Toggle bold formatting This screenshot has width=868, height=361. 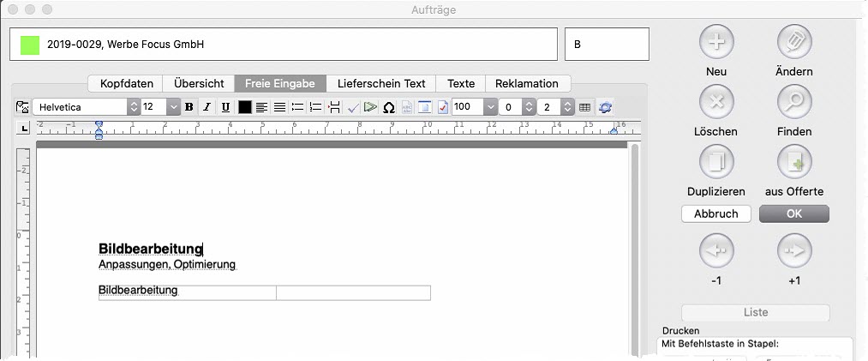click(189, 107)
